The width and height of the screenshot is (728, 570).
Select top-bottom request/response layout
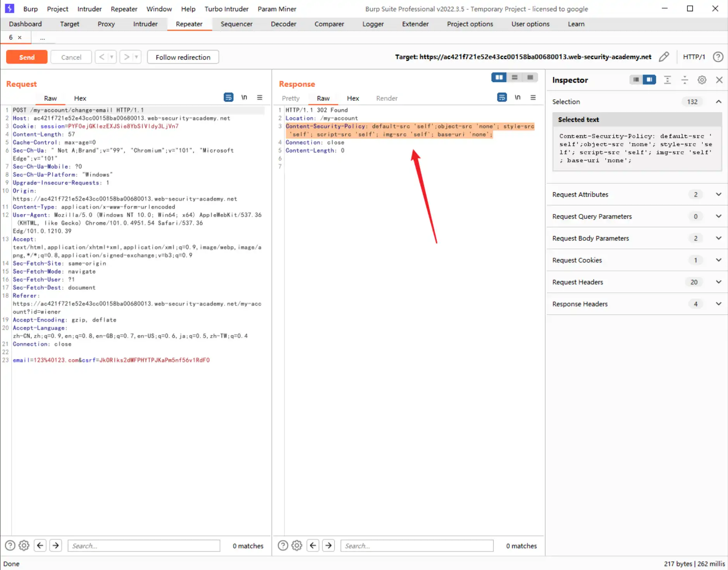515,78
